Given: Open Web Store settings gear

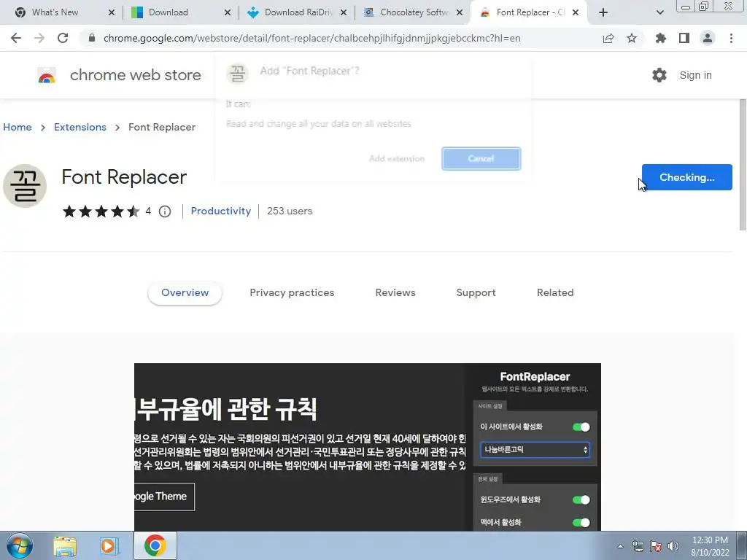Looking at the screenshot, I should coord(659,75).
